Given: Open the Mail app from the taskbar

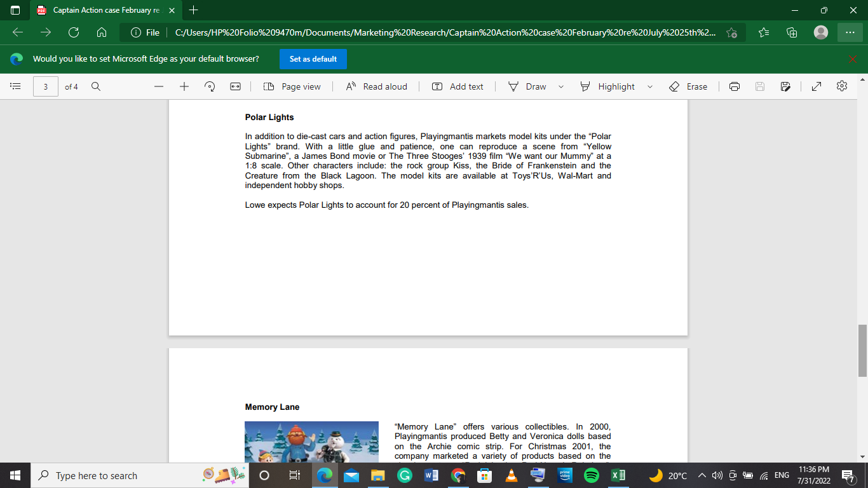Looking at the screenshot, I should tap(351, 475).
